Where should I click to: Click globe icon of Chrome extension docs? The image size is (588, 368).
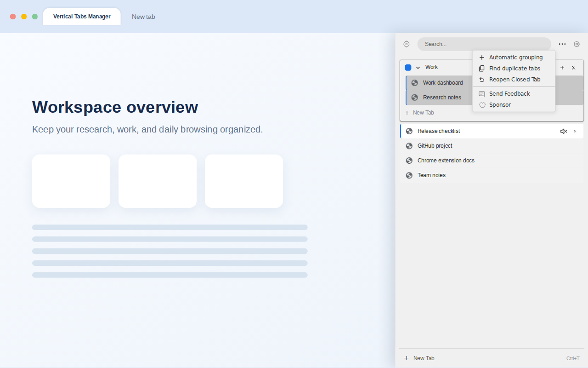coord(409,161)
